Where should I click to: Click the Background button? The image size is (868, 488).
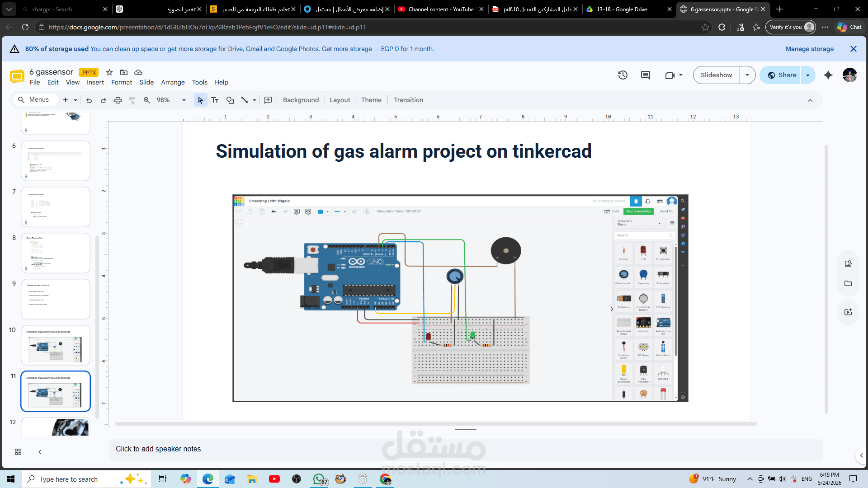pyautogui.click(x=301, y=100)
